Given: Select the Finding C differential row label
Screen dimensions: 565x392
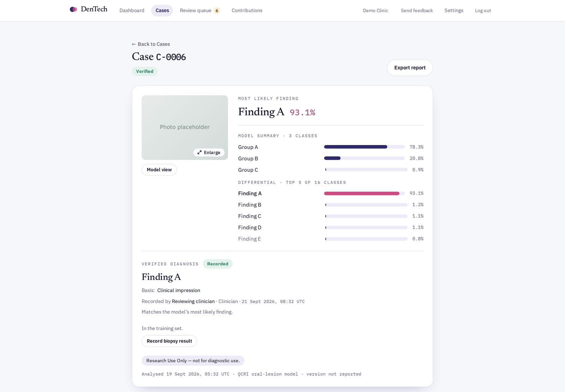Looking at the screenshot, I should click(x=250, y=216).
